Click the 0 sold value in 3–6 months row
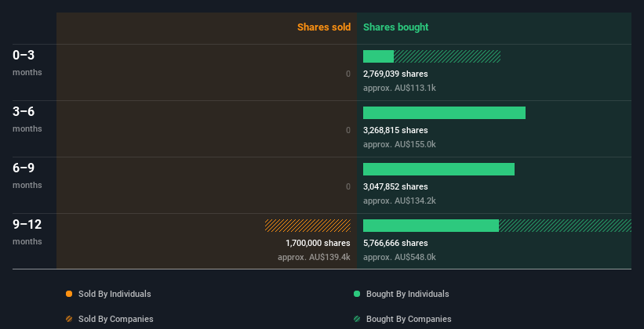Screen dimensions: 644x329 point(348,130)
